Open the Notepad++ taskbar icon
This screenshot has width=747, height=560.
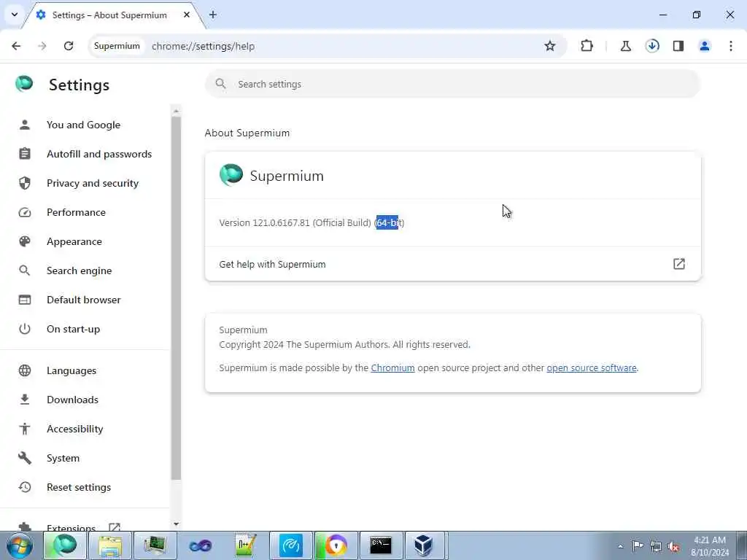pyautogui.click(x=246, y=545)
